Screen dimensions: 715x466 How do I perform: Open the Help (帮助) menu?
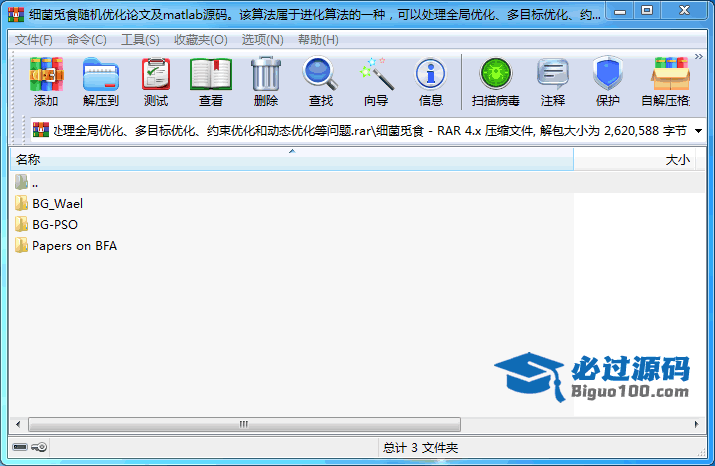click(318, 40)
